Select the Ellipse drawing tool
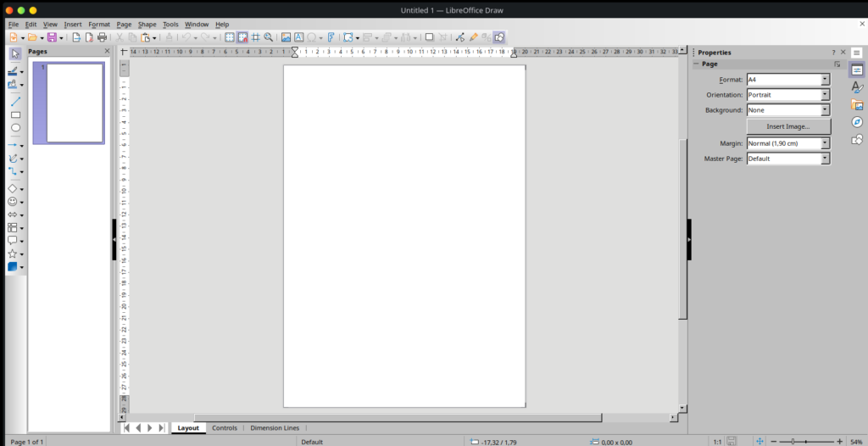Screen dimensions: 868x446 pyautogui.click(x=14, y=128)
